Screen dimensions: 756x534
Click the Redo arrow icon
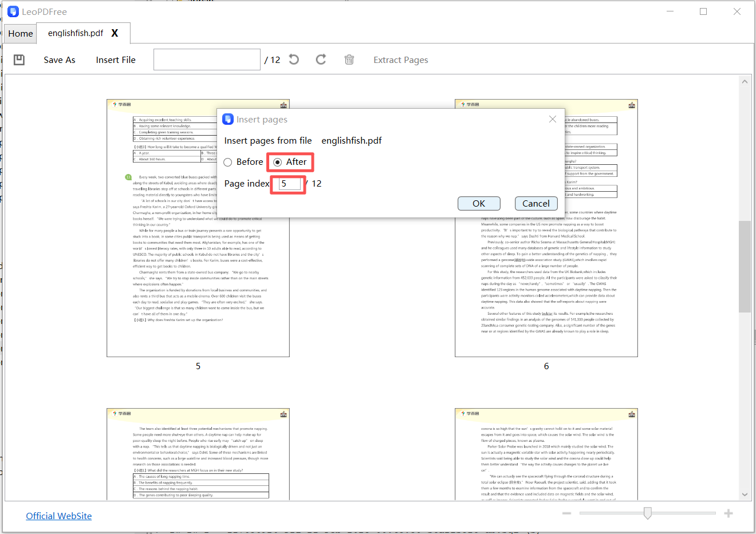pos(321,59)
